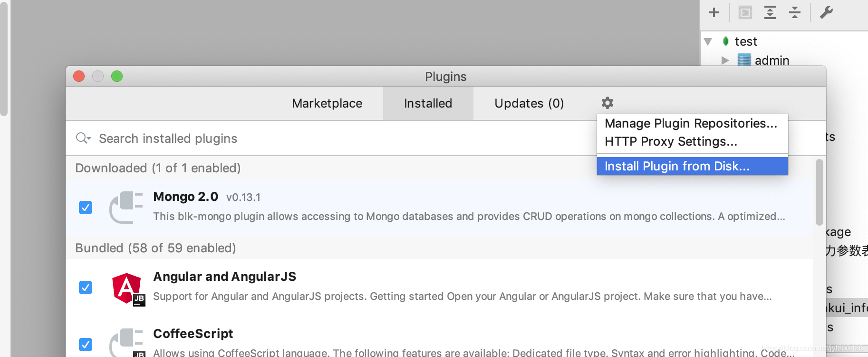Toggle the CoffeeScript plugin checkbox

click(86, 345)
